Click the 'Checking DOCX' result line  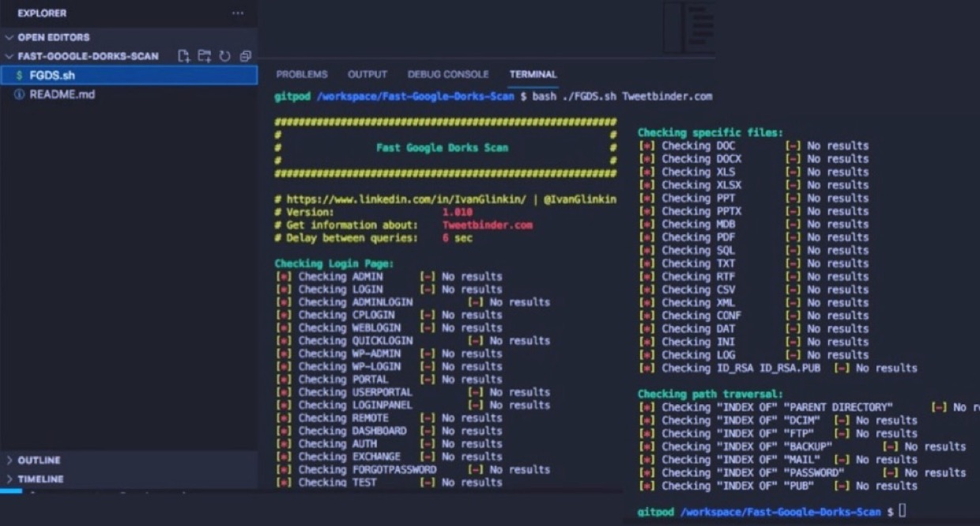754,159
